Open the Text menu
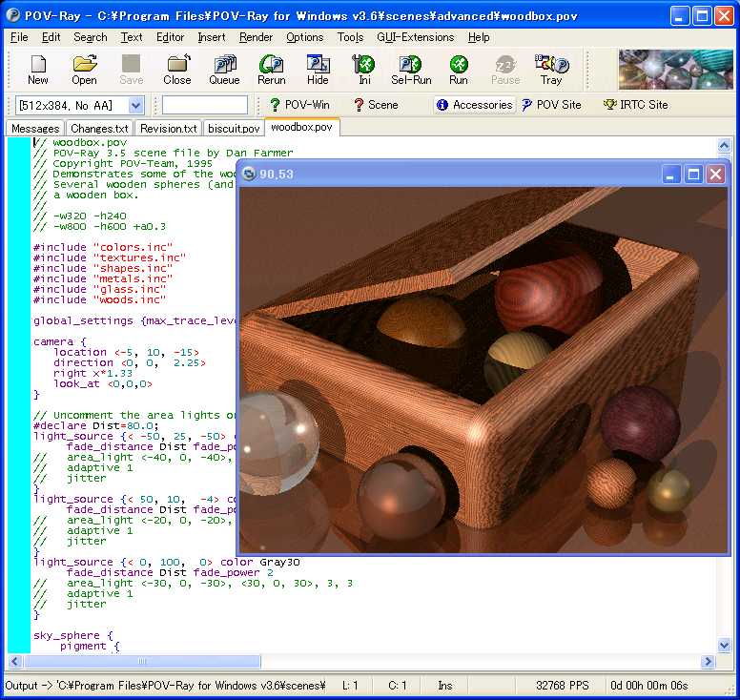740x700 pixels. click(132, 37)
